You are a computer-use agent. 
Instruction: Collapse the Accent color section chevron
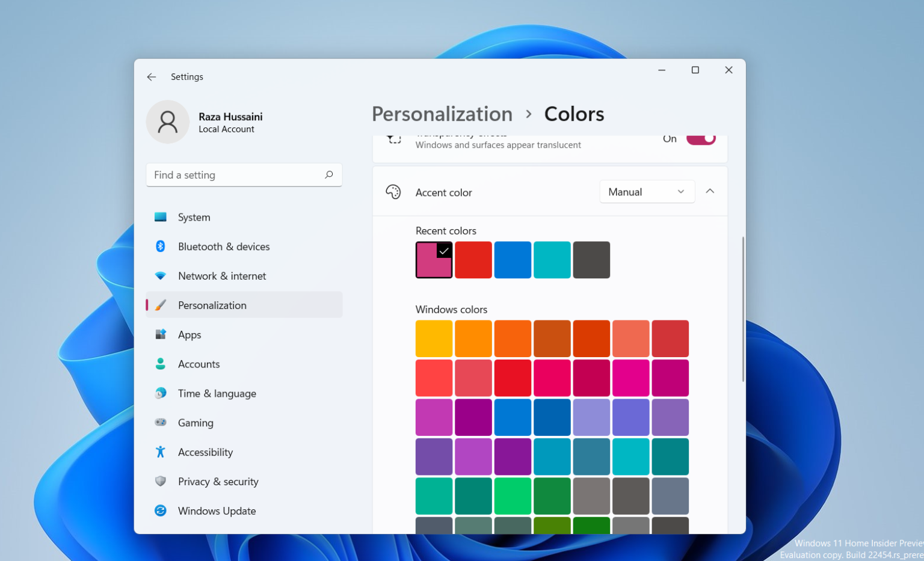tap(710, 191)
